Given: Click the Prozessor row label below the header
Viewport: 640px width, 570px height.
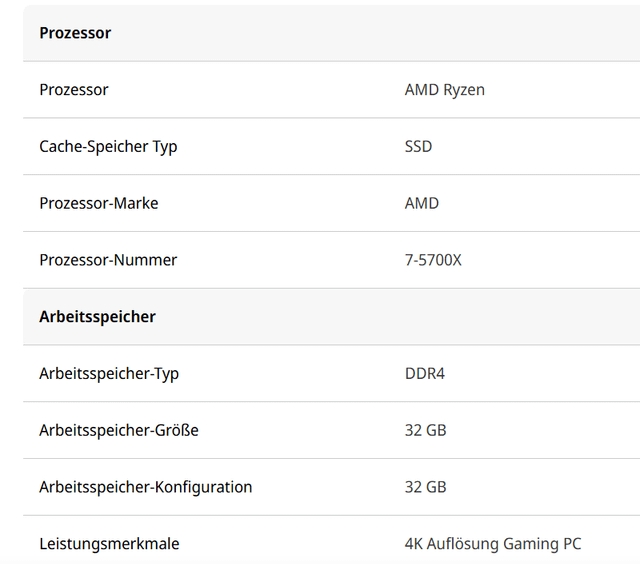Looking at the screenshot, I should pyautogui.click(x=74, y=90).
